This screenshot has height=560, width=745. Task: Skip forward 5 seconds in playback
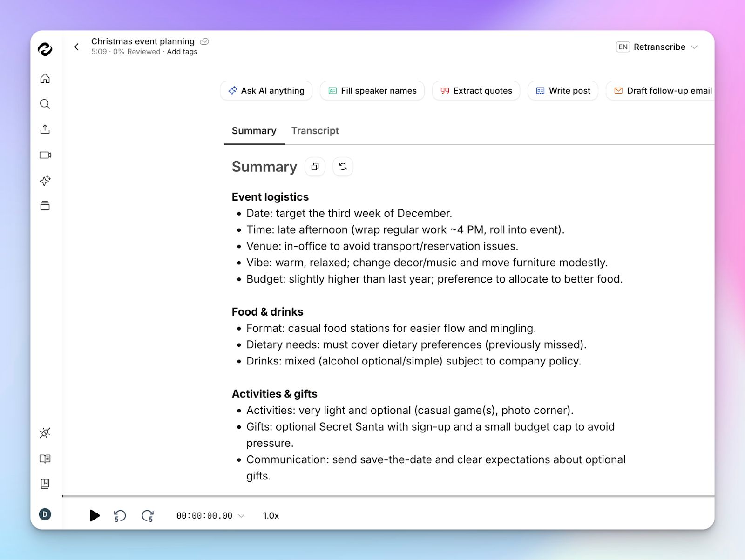[148, 516]
